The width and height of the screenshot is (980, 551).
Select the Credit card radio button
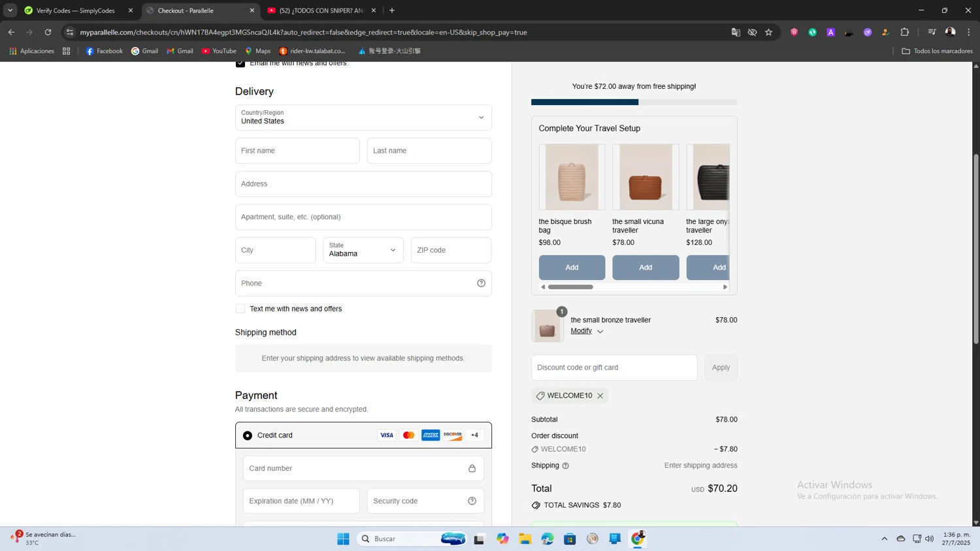pos(248,435)
